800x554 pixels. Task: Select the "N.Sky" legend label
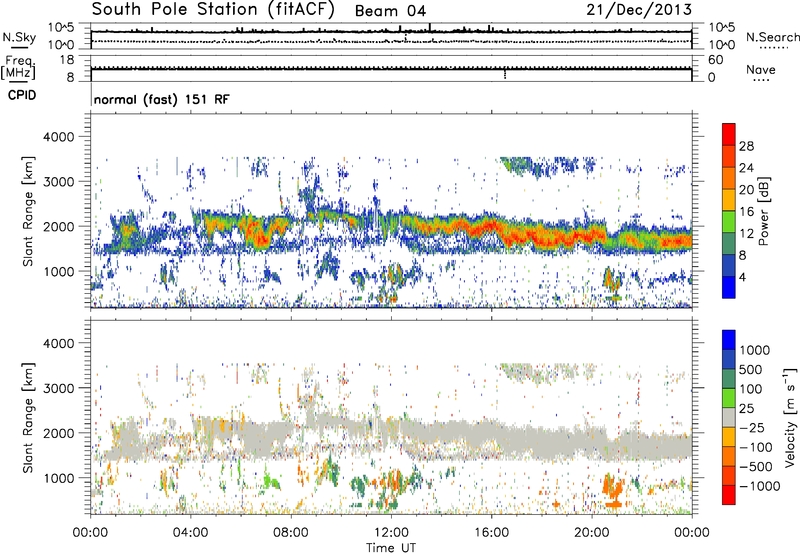pos(19,37)
